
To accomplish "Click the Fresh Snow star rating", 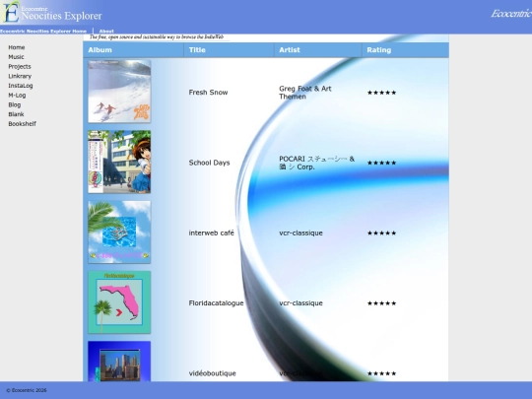I will pos(381,93).
